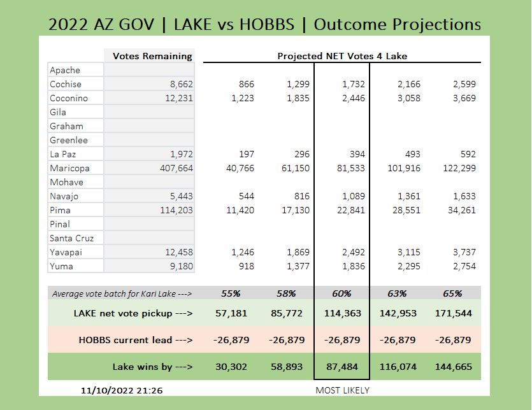Image resolution: width=532 pixels, height=410 pixels.
Task: Click the 'Average vote batch for Kari Lake' label
Action: pos(122,293)
